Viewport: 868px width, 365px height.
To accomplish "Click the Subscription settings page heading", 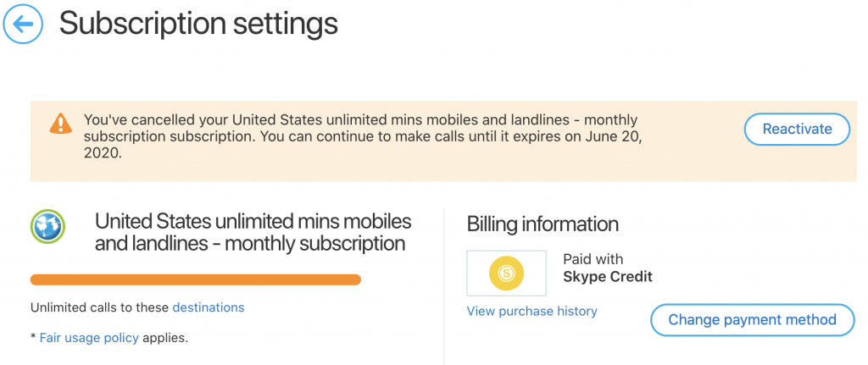I will pyautogui.click(x=198, y=23).
